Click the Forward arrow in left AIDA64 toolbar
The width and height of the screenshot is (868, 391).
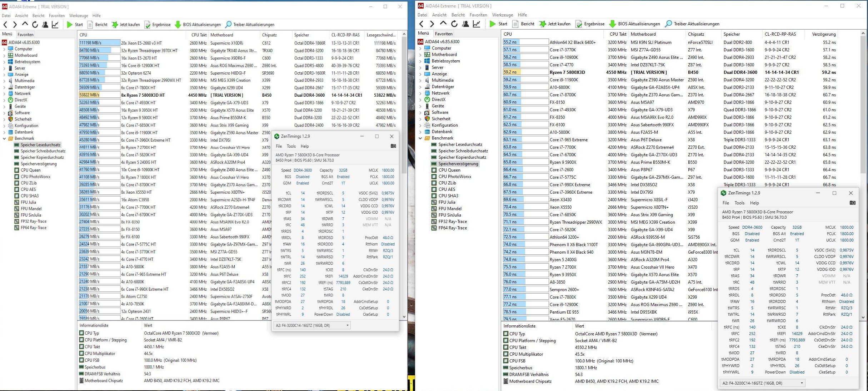click(x=15, y=25)
